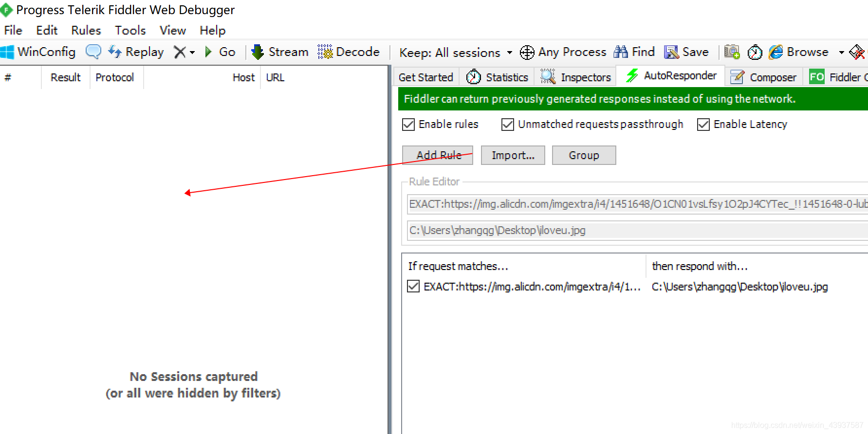Open WinConfig from the toolbar
This screenshot has width=868, height=434.
38,52
